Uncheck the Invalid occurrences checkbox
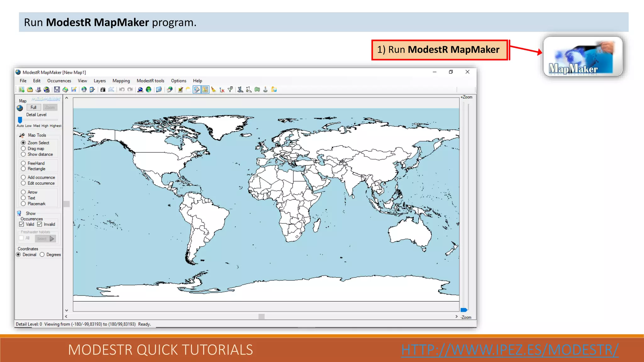 [40, 224]
